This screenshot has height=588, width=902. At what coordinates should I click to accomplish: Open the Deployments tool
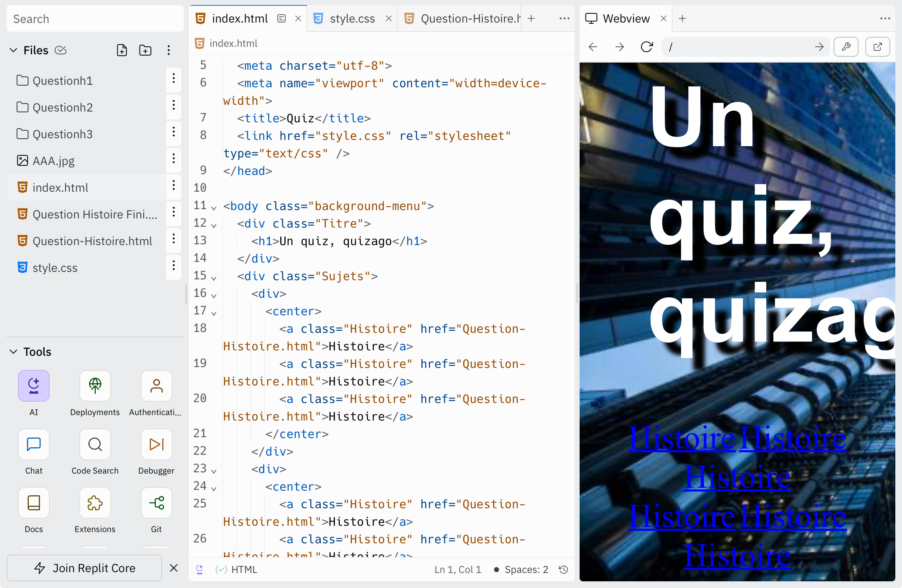(x=95, y=386)
